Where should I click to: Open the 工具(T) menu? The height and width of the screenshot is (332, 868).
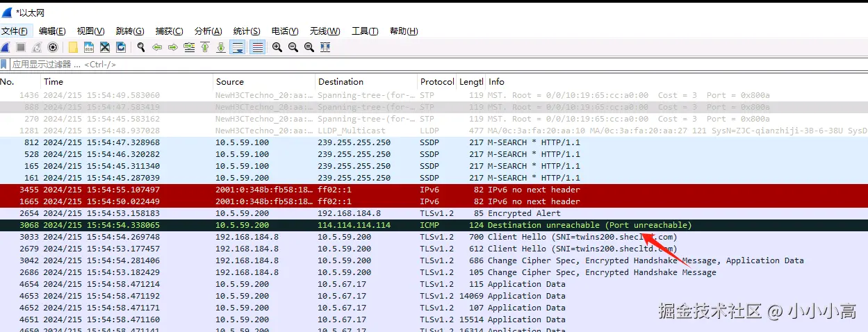[x=365, y=31]
